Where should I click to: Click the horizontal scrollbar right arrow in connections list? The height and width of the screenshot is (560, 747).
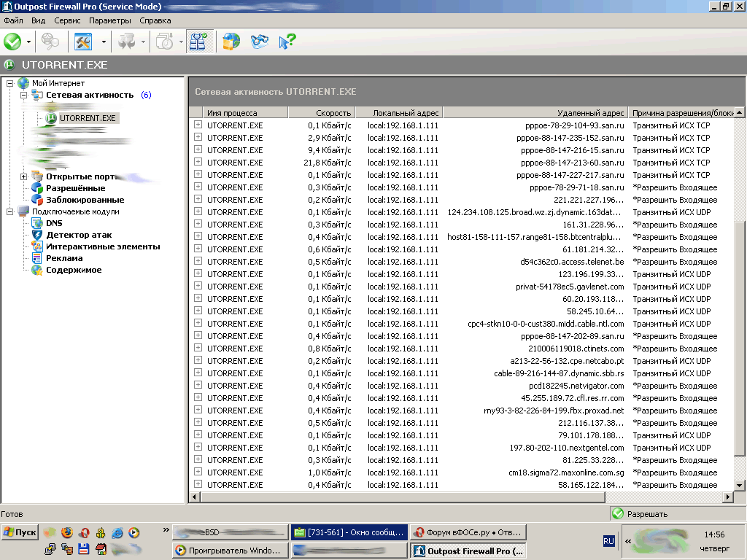click(727, 497)
